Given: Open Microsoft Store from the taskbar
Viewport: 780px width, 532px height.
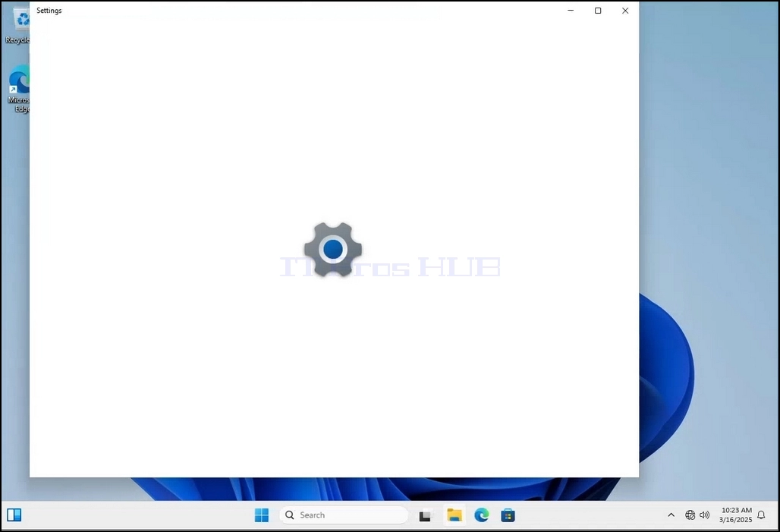Looking at the screenshot, I should [x=508, y=515].
